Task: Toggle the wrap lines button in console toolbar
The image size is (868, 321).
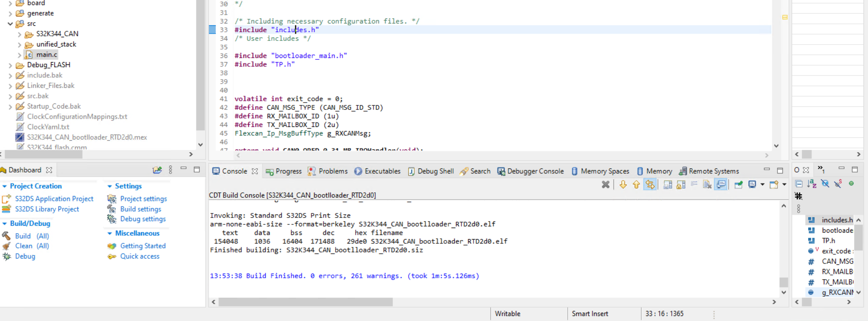Action: click(694, 184)
